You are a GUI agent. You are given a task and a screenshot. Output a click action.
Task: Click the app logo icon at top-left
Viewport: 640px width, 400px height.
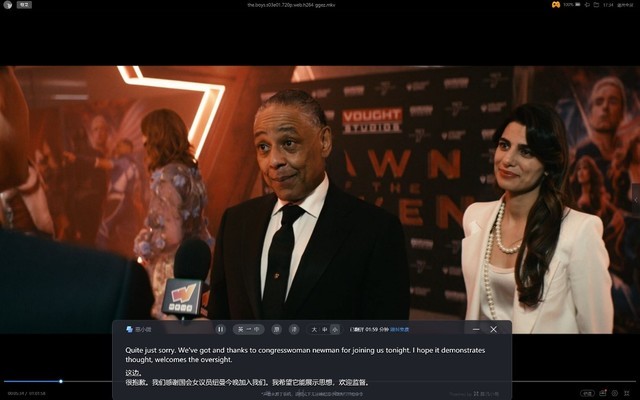(x=7, y=5)
